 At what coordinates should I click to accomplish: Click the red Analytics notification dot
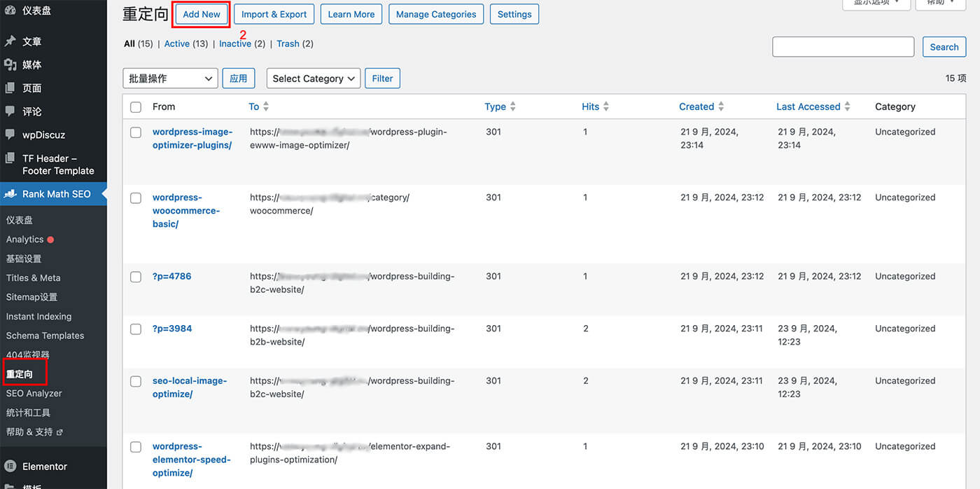(50, 240)
